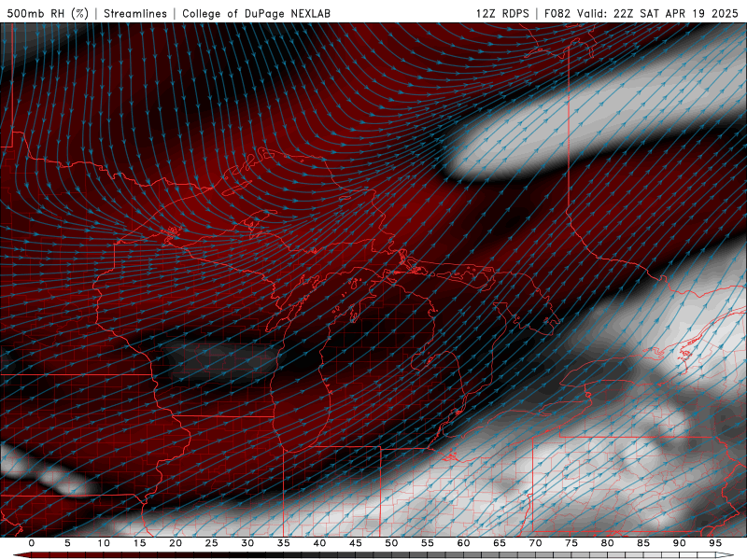Click the 10 label on the legend
The height and width of the screenshot is (560, 747).
click(104, 543)
